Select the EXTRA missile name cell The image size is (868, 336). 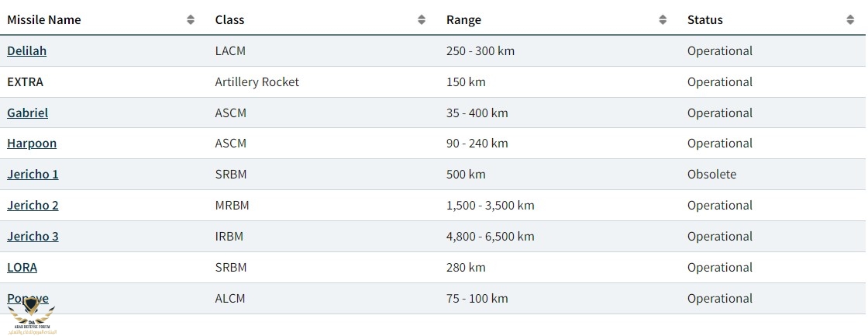25,82
